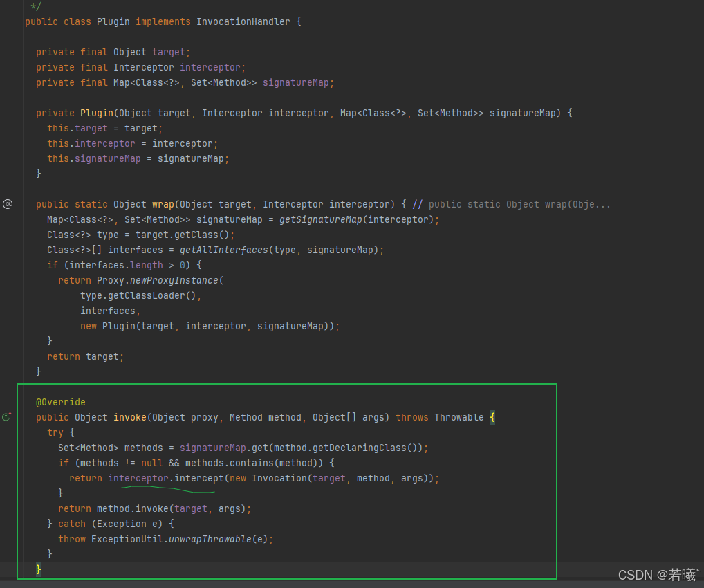Viewport: 704px width, 588px height.
Task: Click method.invoke call
Action: [133, 509]
